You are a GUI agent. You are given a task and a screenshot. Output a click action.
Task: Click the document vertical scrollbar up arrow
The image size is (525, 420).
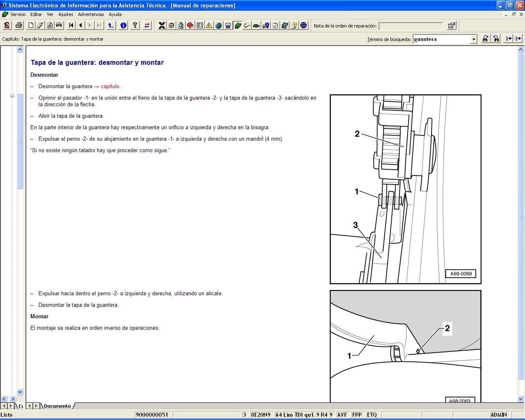tap(521, 50)
